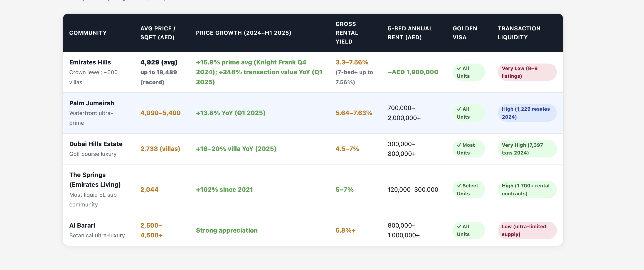The width and height of the screenshot is (644, 270).
Task: Click Al Barari 'All Units' visa badge
Action: (468, 230)
